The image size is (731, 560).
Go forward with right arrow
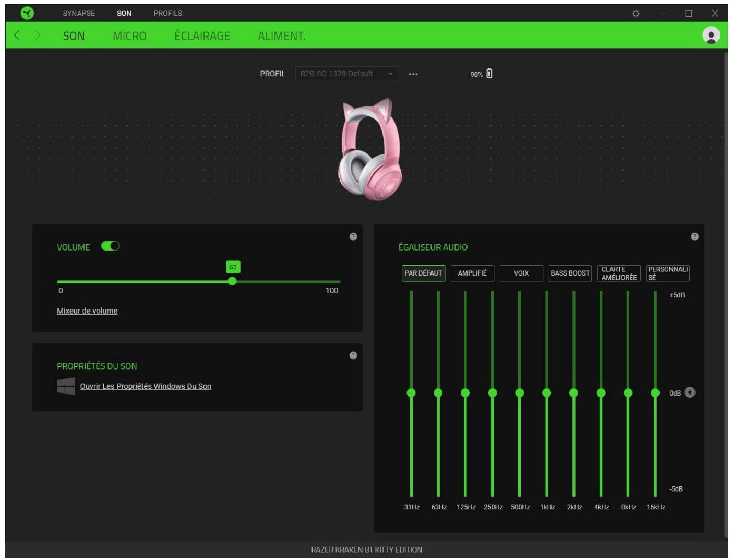pos(38,35)
